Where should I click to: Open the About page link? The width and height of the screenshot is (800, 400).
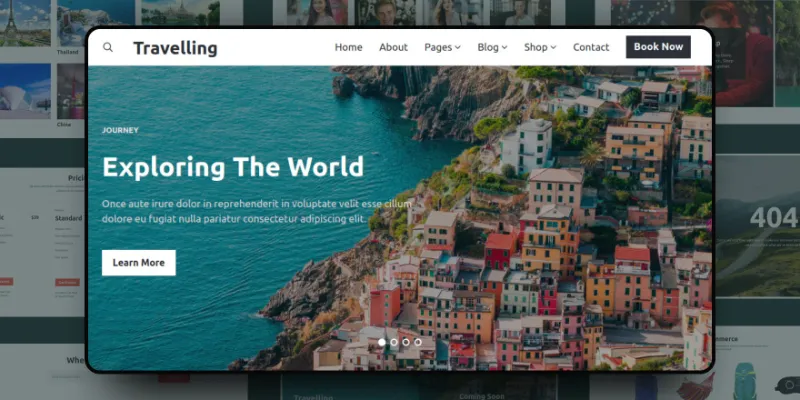pos(393,47)
